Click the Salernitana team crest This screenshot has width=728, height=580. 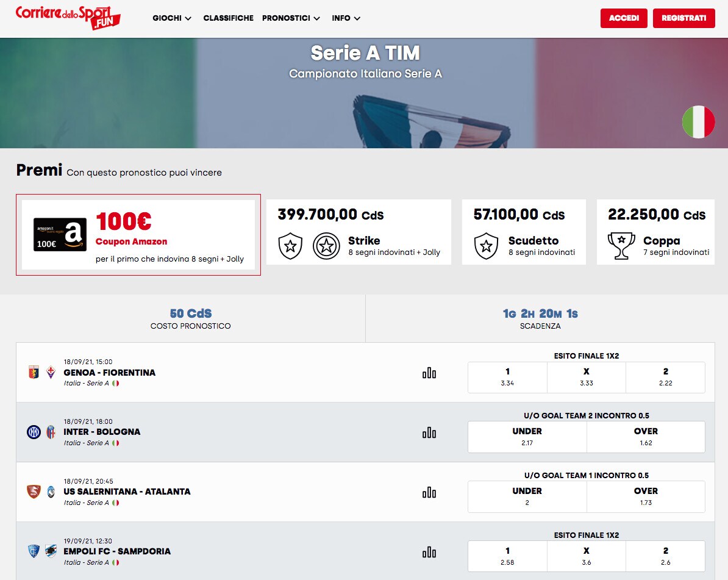click(34, 492)
